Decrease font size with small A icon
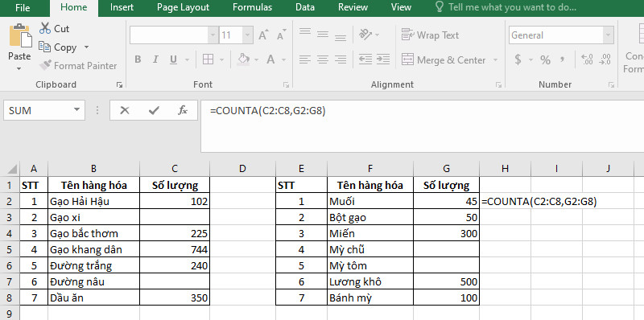Screen dimensions: 644x320 (281, 35)
